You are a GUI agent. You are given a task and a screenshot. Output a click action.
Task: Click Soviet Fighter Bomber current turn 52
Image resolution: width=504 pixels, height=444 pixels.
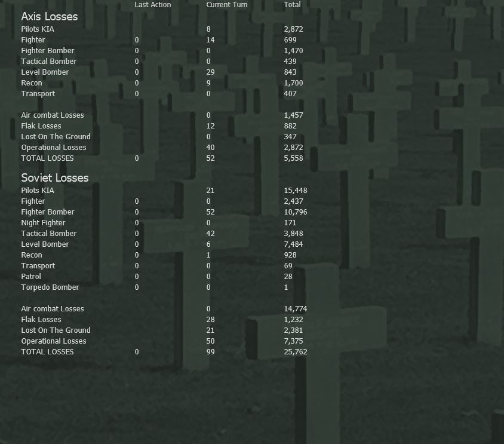tap(211, 212)
